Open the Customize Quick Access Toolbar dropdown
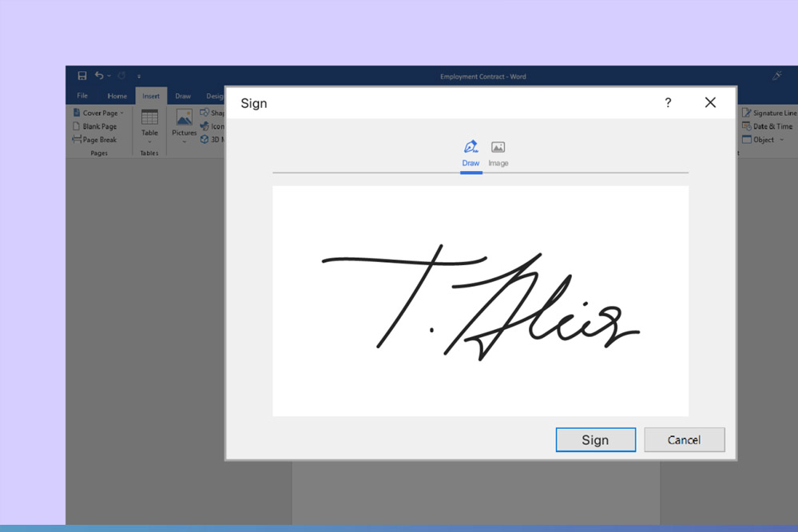 point(139,77)
